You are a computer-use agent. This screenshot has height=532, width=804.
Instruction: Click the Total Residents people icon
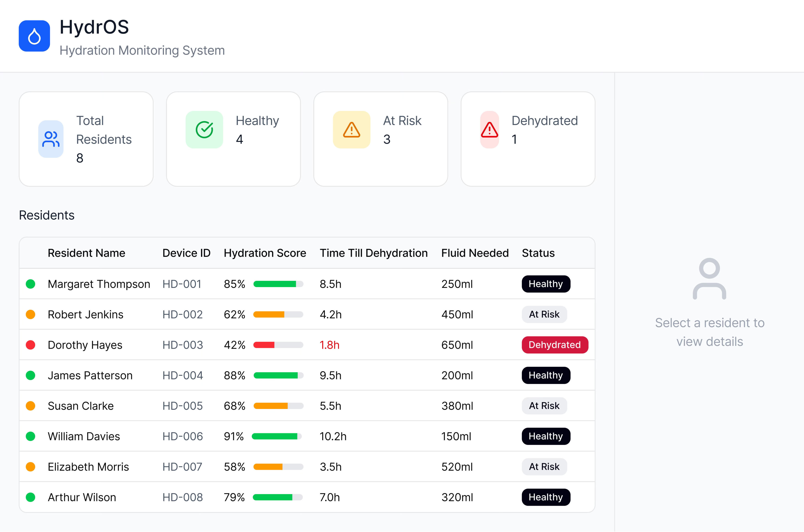point(51,139)
